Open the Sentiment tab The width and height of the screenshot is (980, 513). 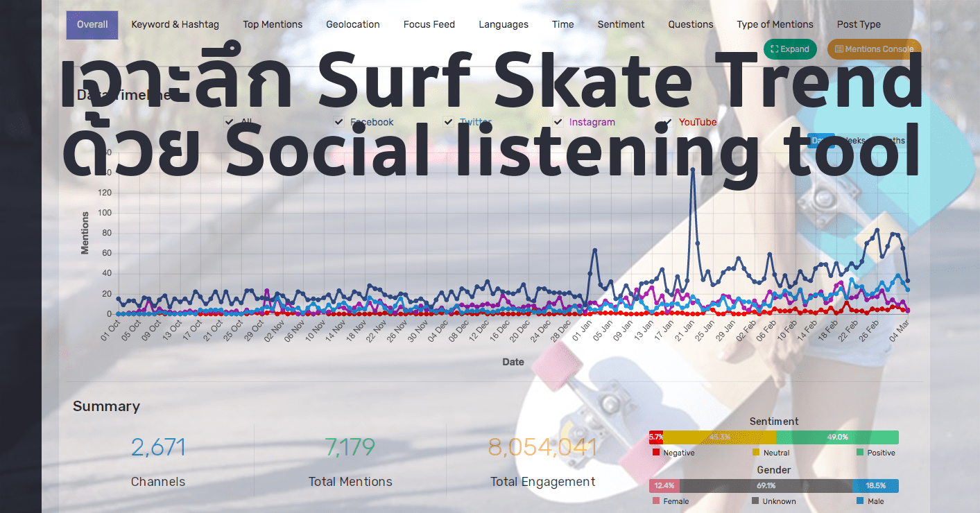pyautogui.click(x=621, y=25)
